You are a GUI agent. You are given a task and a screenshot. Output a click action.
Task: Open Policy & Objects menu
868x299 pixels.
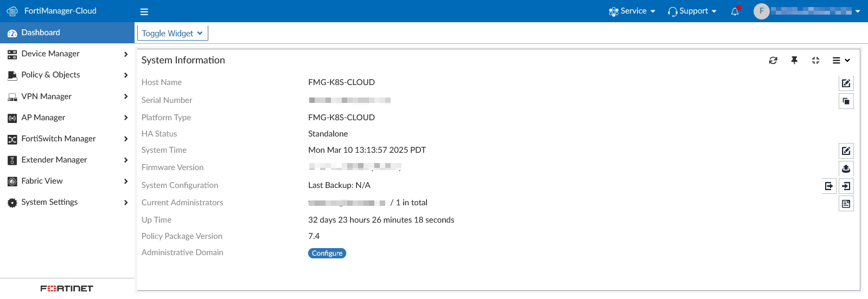(67, 75)
